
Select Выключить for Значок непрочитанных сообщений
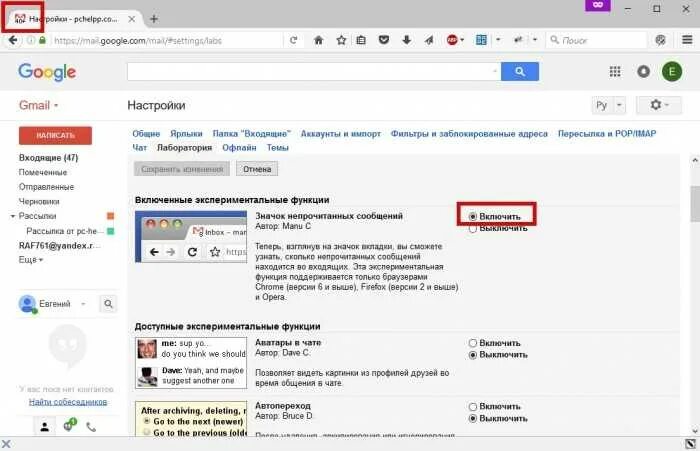[x=473, y=229]
